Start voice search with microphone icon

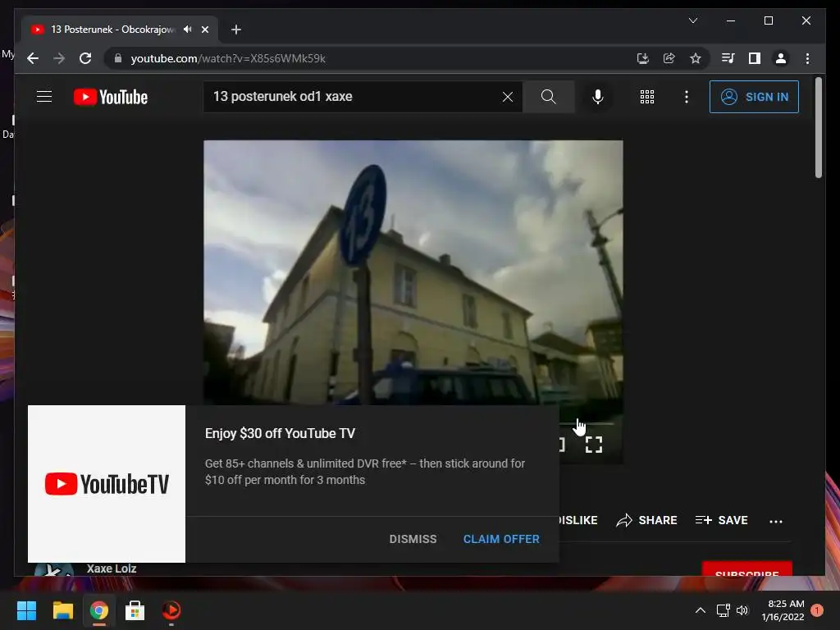[x=598, y=97]
